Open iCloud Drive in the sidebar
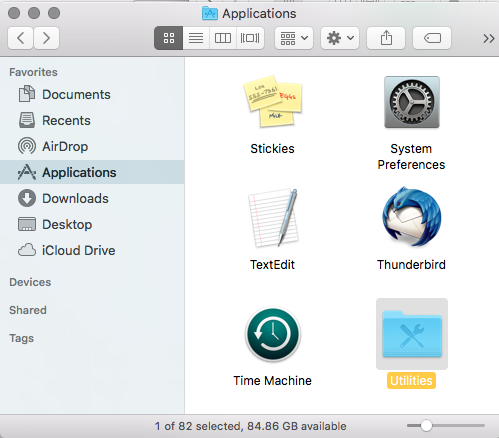The image size is (499, 438). tap(92, 250)
